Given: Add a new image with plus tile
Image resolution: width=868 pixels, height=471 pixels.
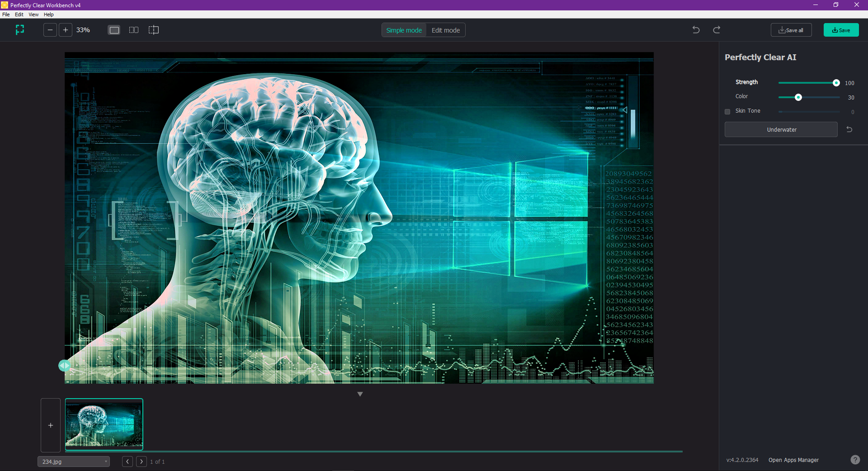Looking at the screenshot, I should [51, 425].
